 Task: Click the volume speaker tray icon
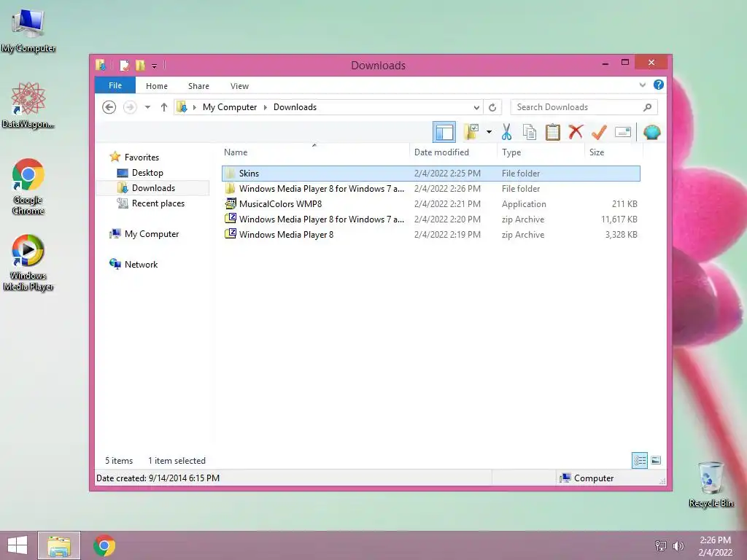click(x=678, y=545)
